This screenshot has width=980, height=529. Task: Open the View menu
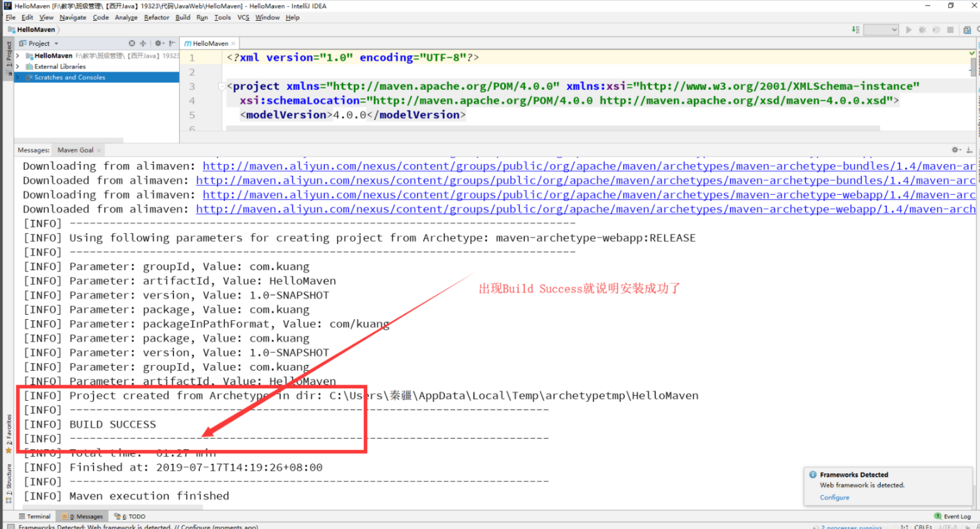coord(47,18)
